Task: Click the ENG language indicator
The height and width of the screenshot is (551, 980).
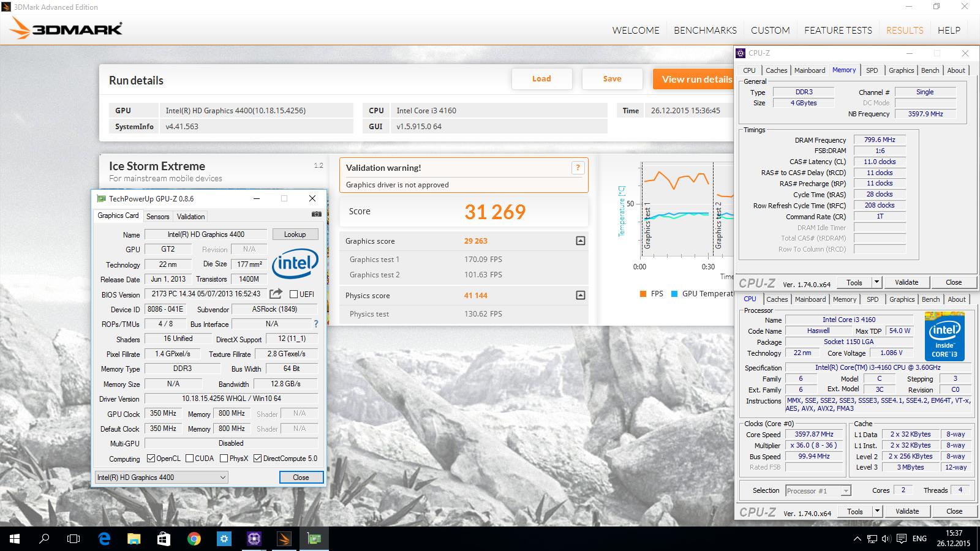Action: tap(919, 539)
